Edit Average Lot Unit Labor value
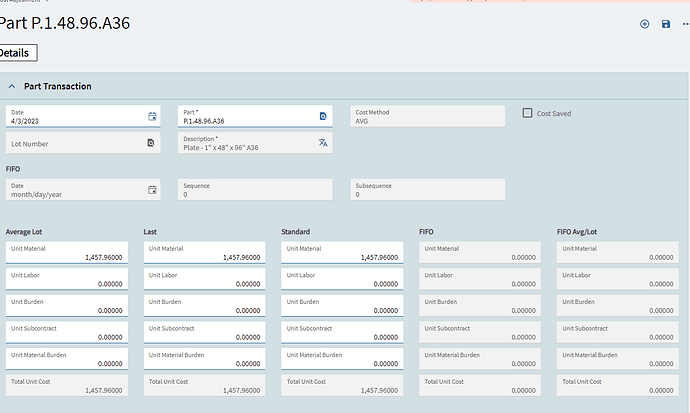The image size is (690, 413). pyautogui.click(x=67, y=279)
